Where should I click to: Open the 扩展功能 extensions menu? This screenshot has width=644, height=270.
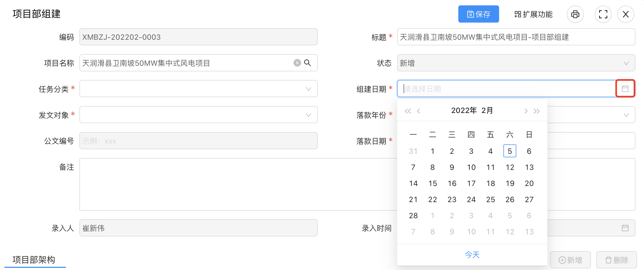pos(533,14)
